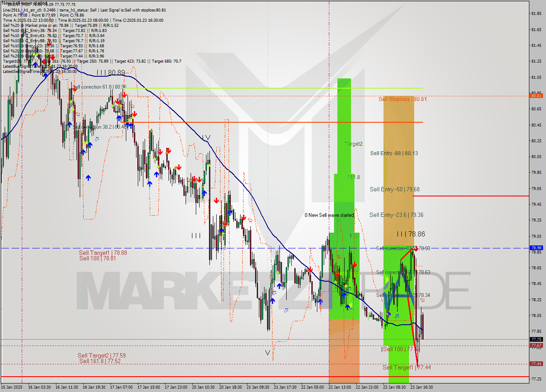
Task: Click the 81.25 price axis value
Action: [x=536, y=61]
